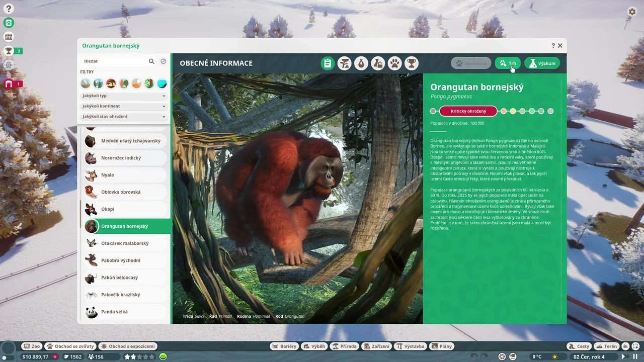Toggle the desert biome filter icon
This screenshot has height=362, width=644.
[136, 83]
